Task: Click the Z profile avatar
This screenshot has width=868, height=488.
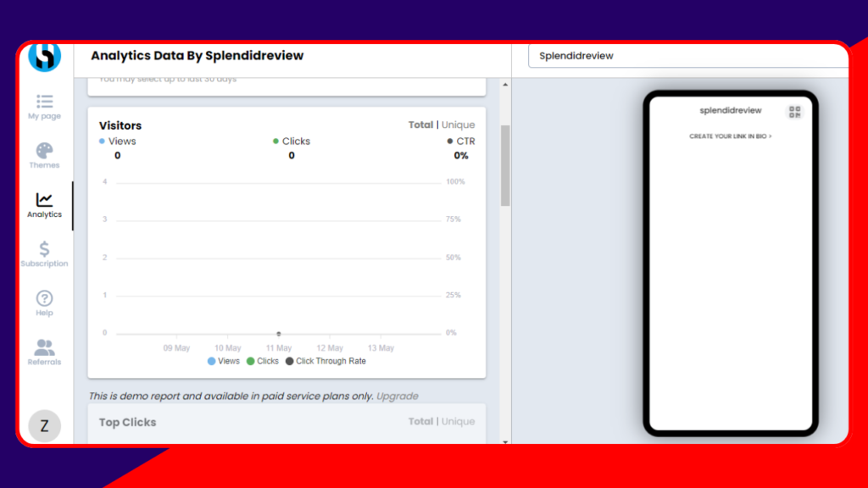Action: click(x=44, y=425)
